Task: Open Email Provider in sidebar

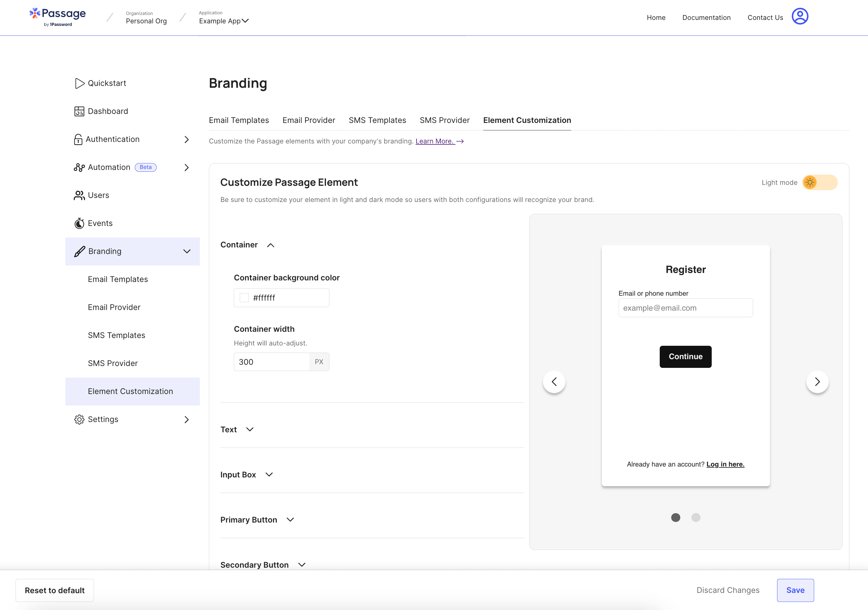Action: coord(114,307)
